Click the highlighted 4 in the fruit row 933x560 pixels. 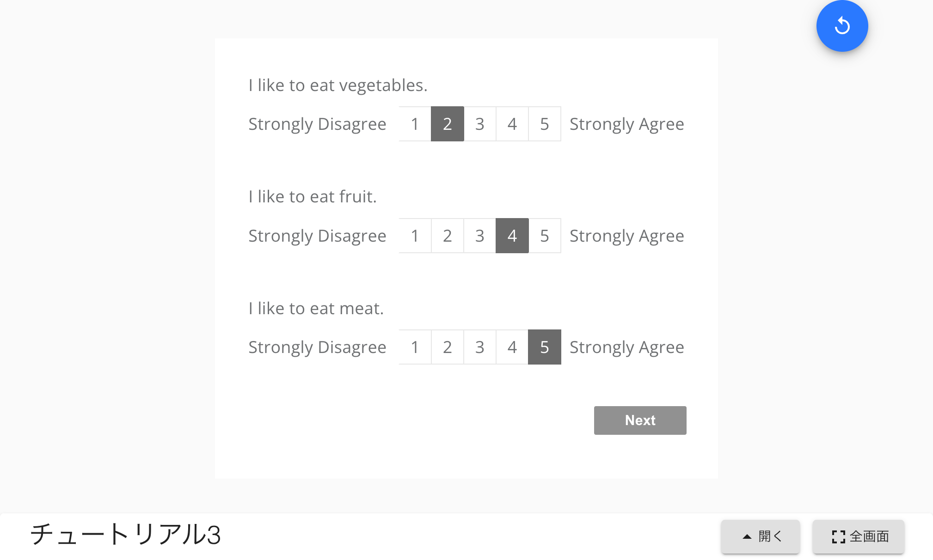point(512,236)
